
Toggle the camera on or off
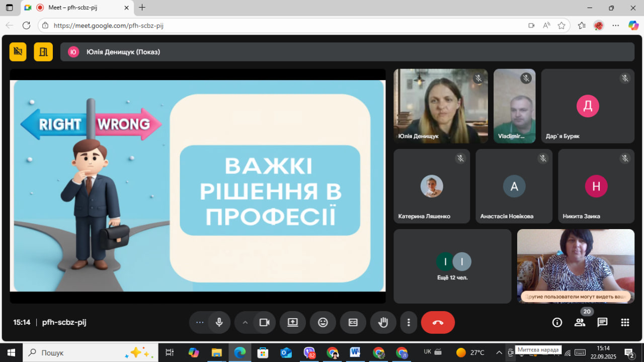264,322
